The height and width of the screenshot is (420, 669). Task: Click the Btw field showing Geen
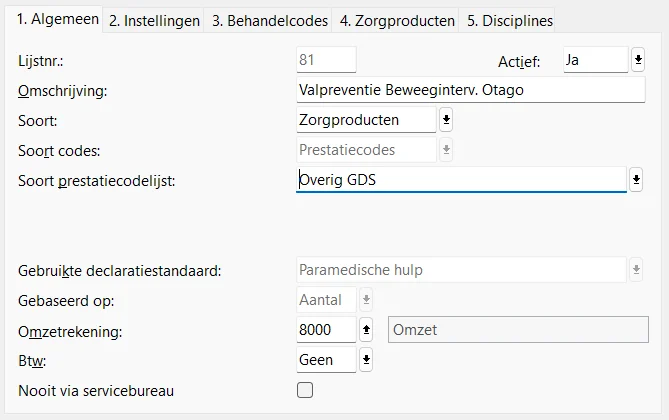pos(326,359)
